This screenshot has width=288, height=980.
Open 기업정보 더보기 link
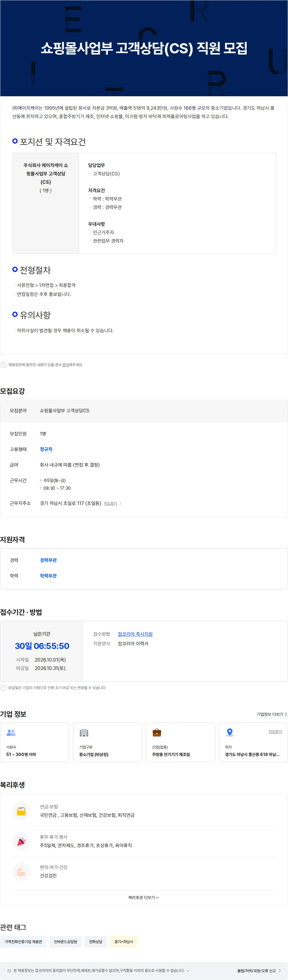coord(270,714)
